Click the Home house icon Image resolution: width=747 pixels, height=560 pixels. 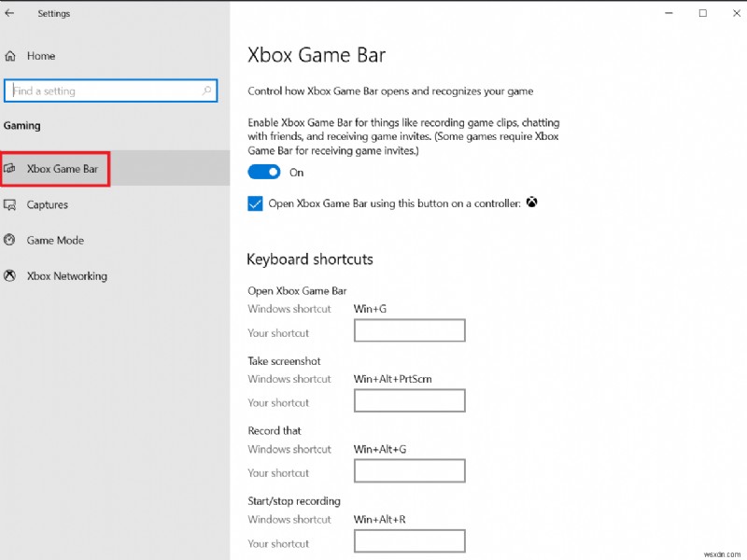coord(10,56)
